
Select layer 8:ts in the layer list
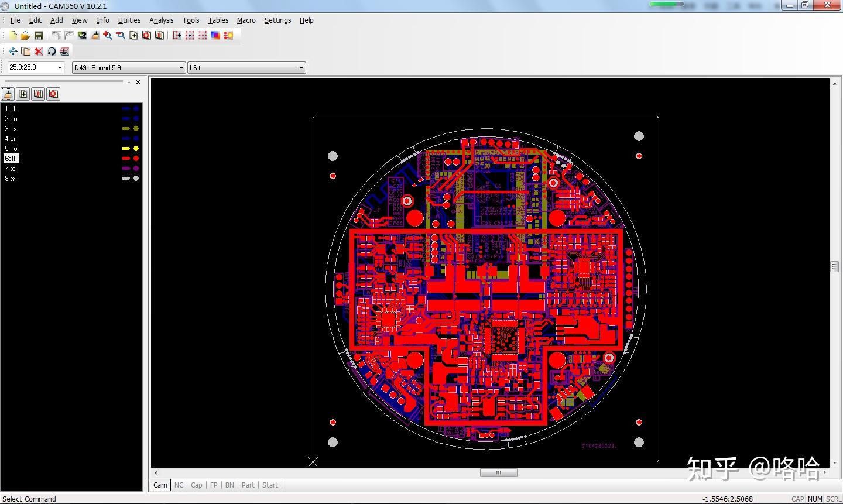pyautogui.click(x=11, y=179)
